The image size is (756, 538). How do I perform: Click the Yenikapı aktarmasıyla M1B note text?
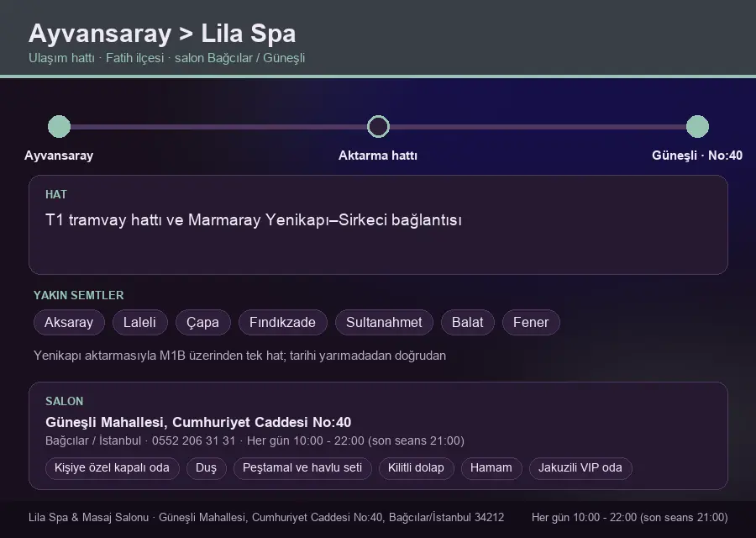pos(239,356)
